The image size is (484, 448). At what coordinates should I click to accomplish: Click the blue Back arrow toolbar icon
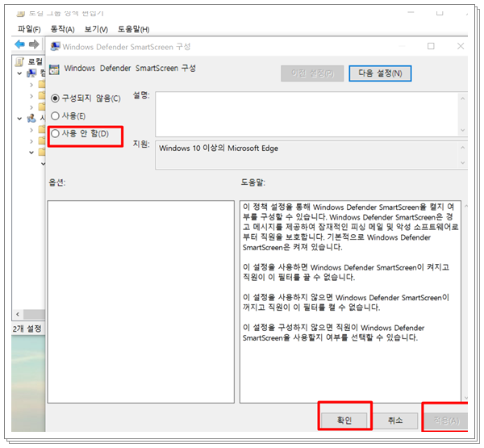click(x=19, y=44)
